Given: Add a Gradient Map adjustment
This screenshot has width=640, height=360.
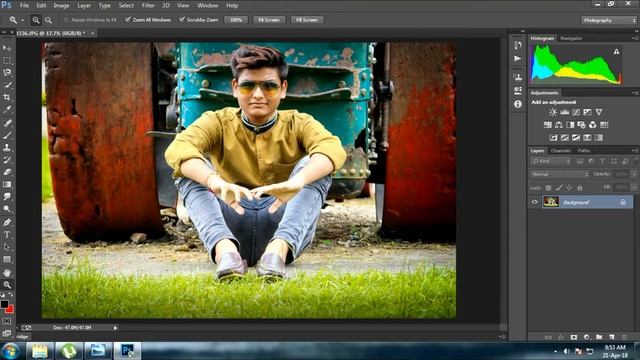Looking at the screenshot, I should pos(599,138).
